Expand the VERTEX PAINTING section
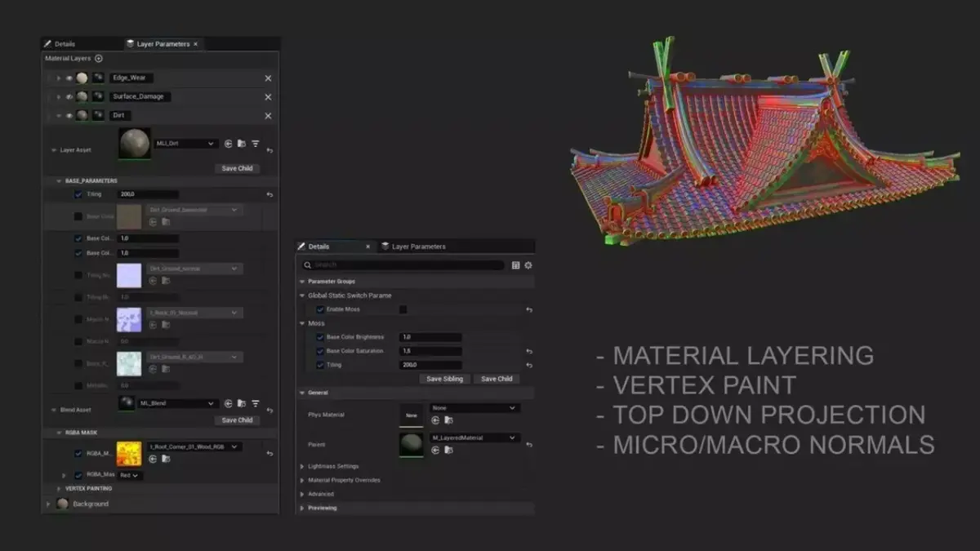Viewport: 980px width, 551px height. click(59, 488)
